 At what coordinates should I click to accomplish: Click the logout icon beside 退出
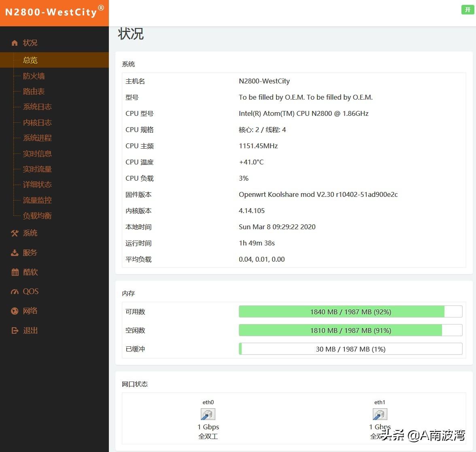[x=15, y=330]
